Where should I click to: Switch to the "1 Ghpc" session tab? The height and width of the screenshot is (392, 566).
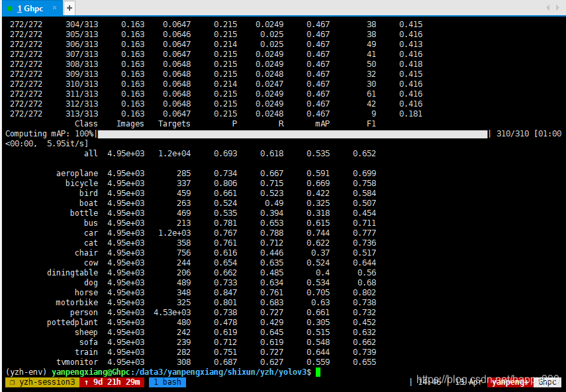coord(32,8)
